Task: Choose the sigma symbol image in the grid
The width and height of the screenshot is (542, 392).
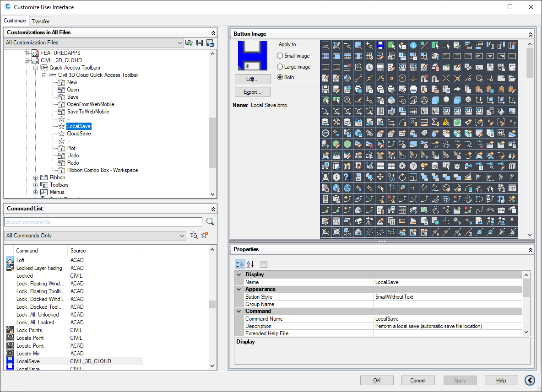Action: (435, 122)
